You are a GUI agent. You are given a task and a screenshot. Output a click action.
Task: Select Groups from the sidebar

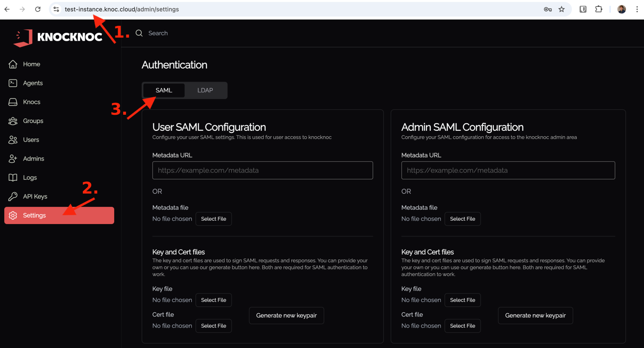pos(33,120)
